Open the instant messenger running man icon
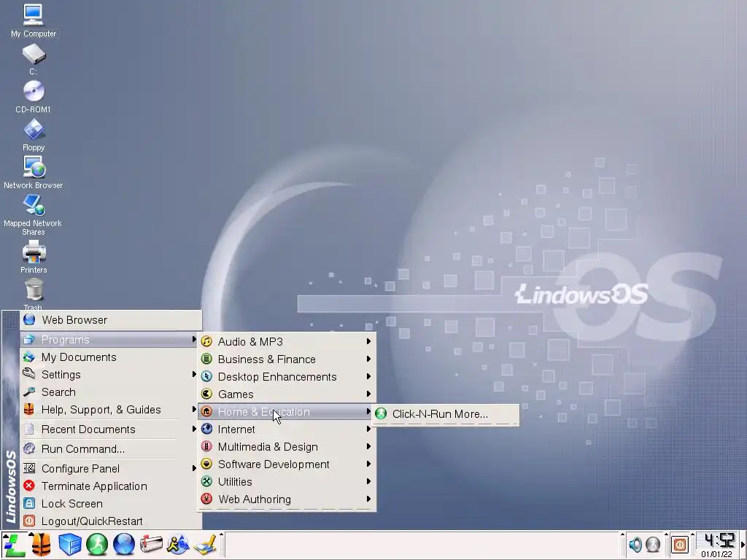 pos(178,544)
